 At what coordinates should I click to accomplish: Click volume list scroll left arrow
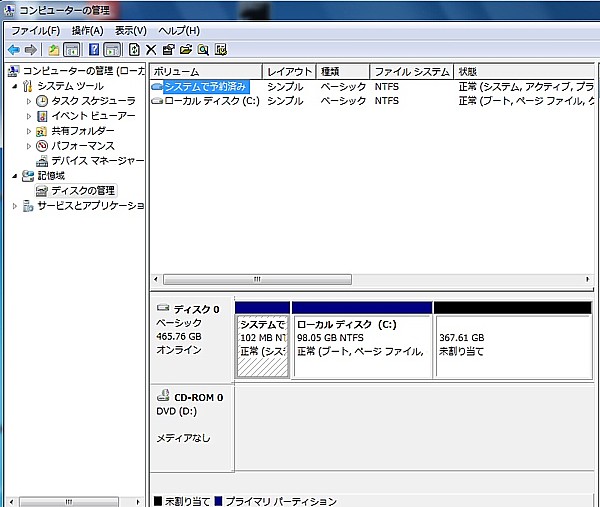click(156, 279)
